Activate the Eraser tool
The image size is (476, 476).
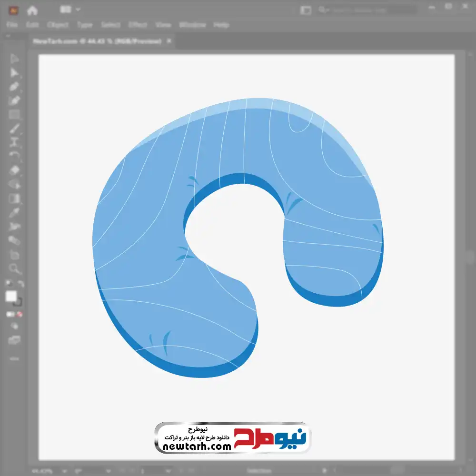pyautogui.click(x=14, y=170)
